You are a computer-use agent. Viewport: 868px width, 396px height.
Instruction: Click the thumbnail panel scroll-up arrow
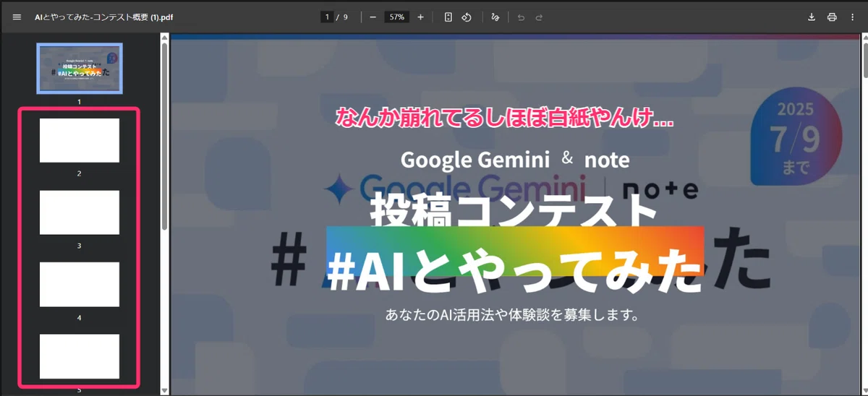[164, 38]
